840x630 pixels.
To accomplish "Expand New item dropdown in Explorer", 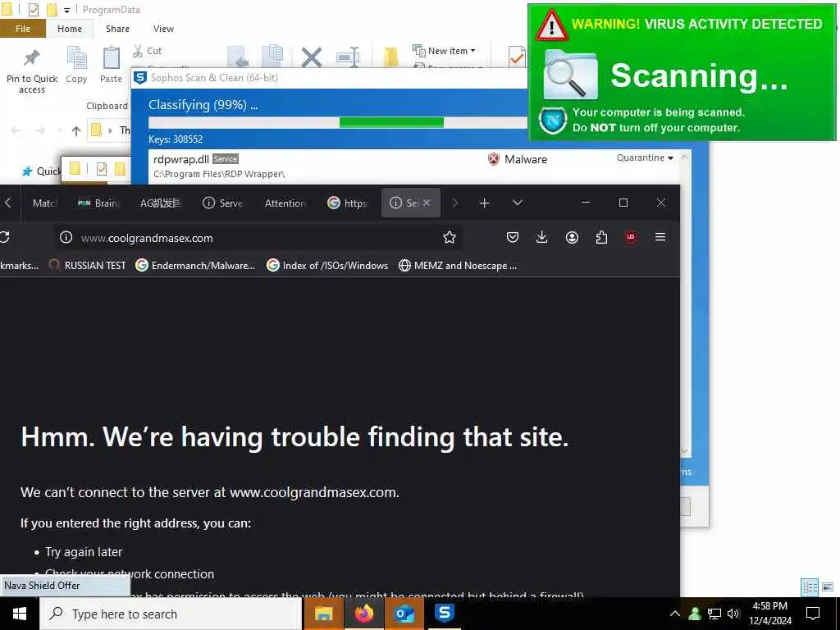I will pyautogui.click(x=444, y=51).
